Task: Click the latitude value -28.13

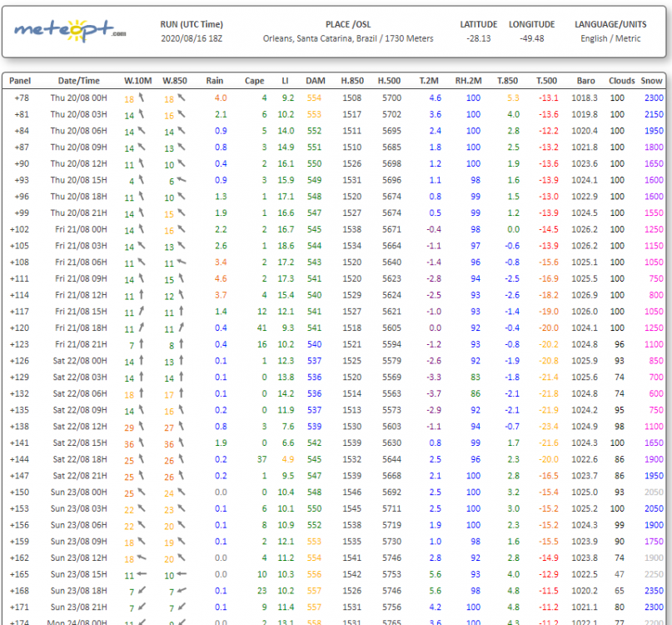Action: click(x=479, y=38)
